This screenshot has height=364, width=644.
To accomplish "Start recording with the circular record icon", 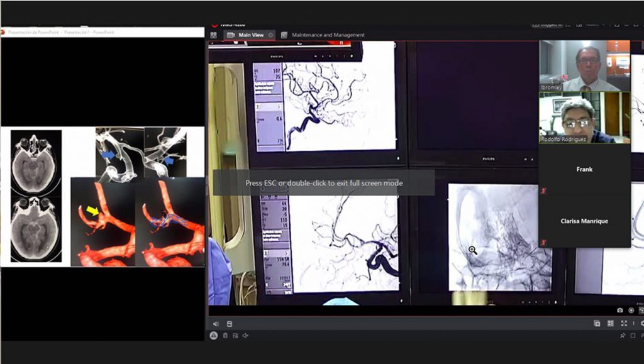I will 631,311.
